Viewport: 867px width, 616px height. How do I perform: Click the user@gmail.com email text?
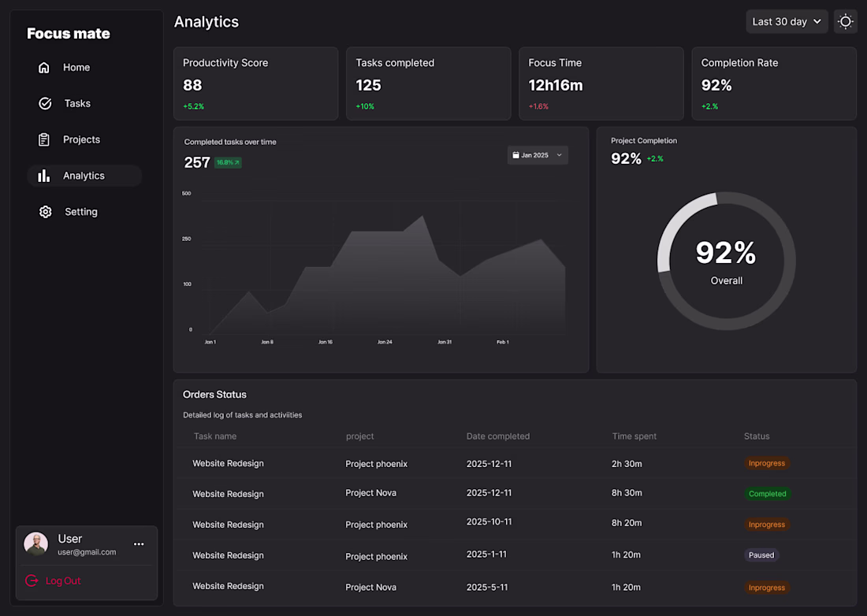click(x=87, y=552)
